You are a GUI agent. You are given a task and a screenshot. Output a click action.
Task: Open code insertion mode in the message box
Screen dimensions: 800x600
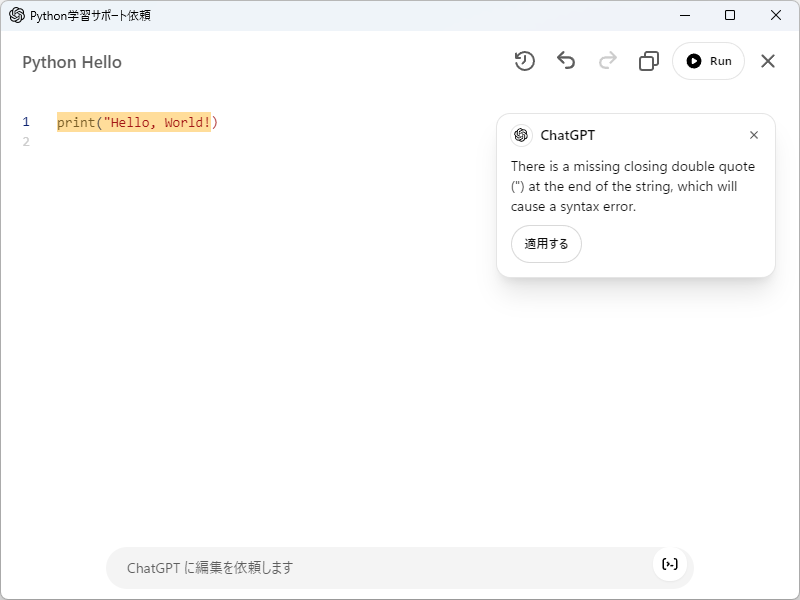coord(669,565)
